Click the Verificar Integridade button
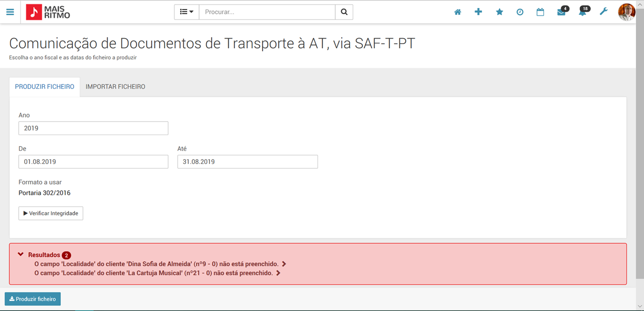Screen dimensions: 644x311 point(51,214)
